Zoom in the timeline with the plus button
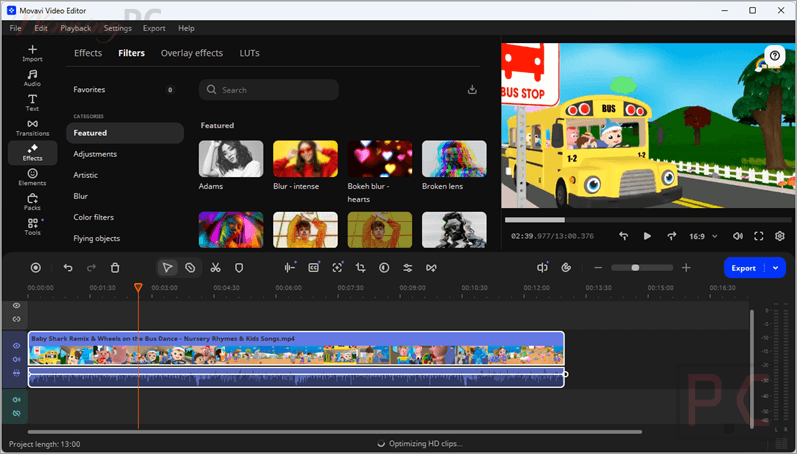The height and width of the screenshot is (454, 797). 686,268
